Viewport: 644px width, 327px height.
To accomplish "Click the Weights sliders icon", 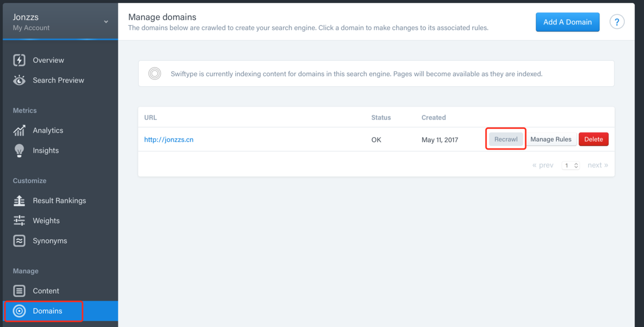I will click(x=19, y=221).
